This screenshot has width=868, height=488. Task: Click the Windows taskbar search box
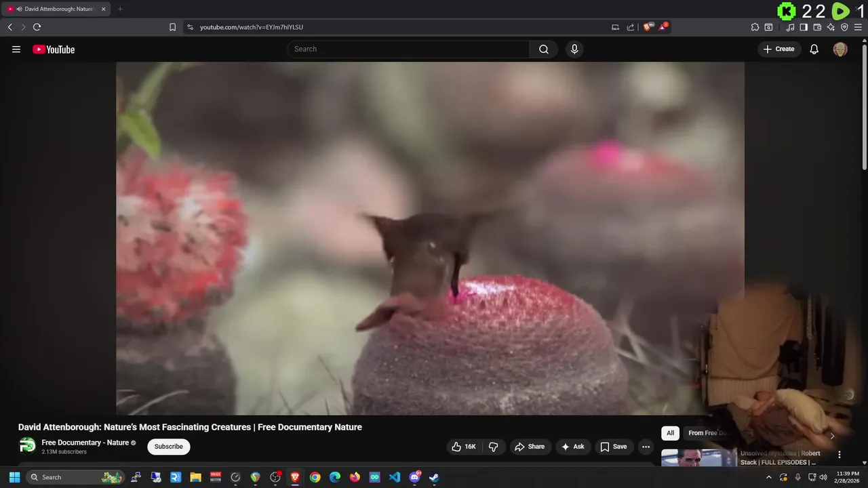point(76,477)
